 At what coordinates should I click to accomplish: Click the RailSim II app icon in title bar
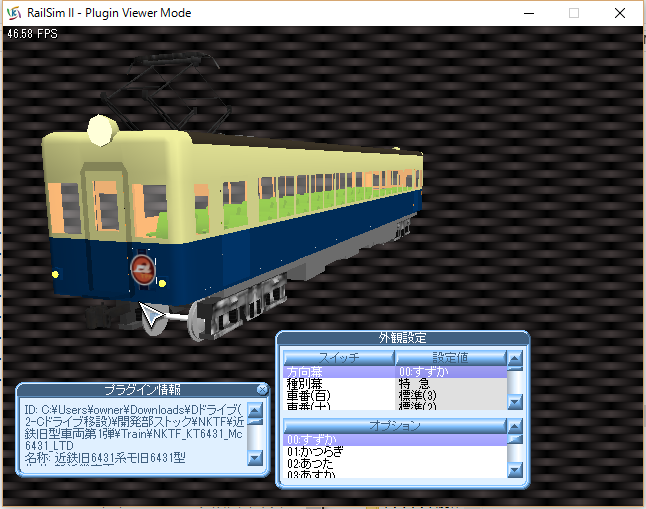[14, 13]
